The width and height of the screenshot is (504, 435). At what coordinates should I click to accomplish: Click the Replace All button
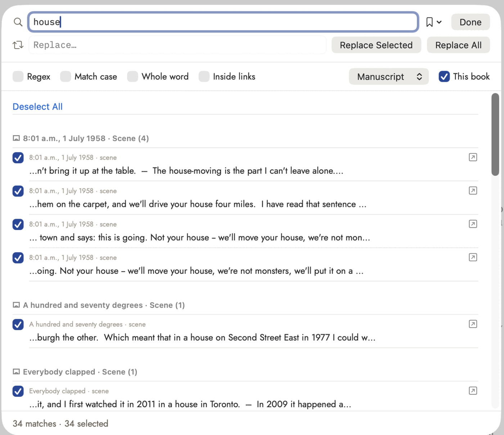[x=458, y=45]
